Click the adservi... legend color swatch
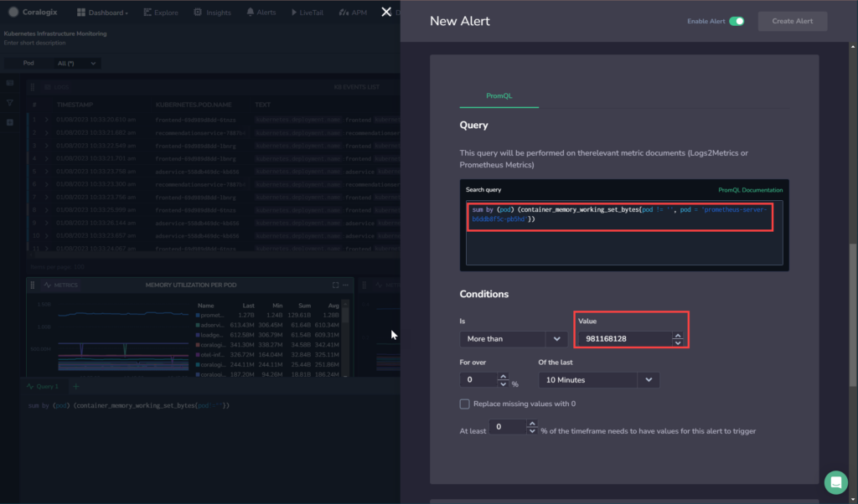Image resolution: width=858 pixels, height=504 pixels. point(198,325)
